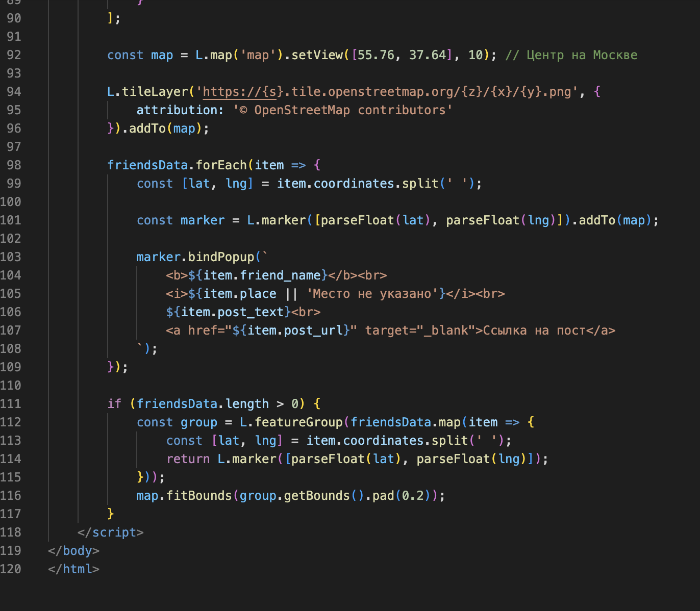Click the bindPopup method name
Viewport: 700px width, 611px height.
[x=221, y=257]
